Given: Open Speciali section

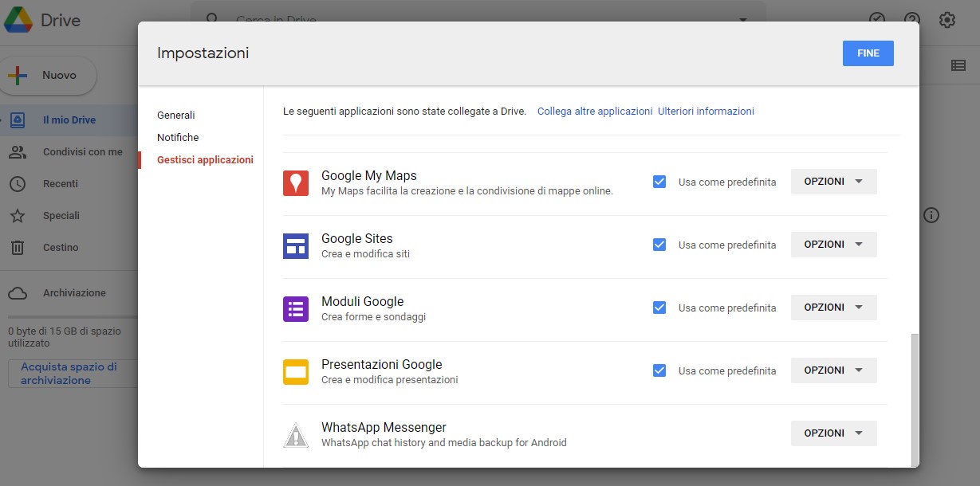Looking at the screenshot, I should [69, 216].
